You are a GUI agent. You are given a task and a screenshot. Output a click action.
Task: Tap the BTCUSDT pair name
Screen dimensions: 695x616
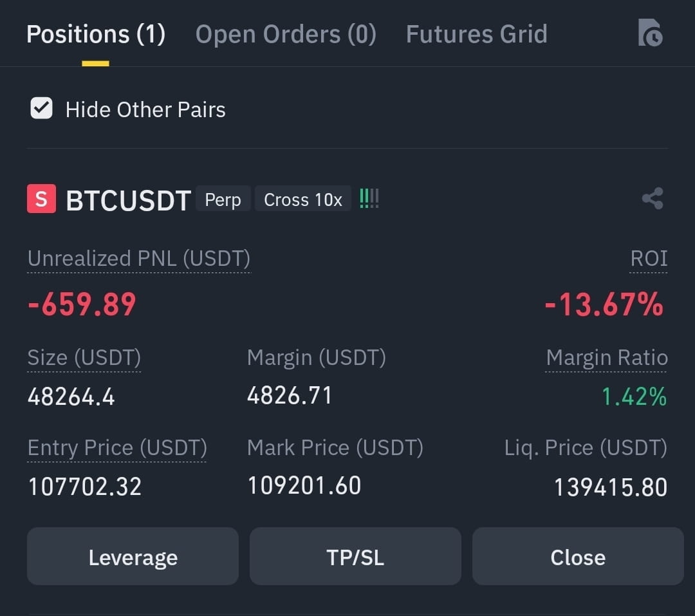click(128, 200)
